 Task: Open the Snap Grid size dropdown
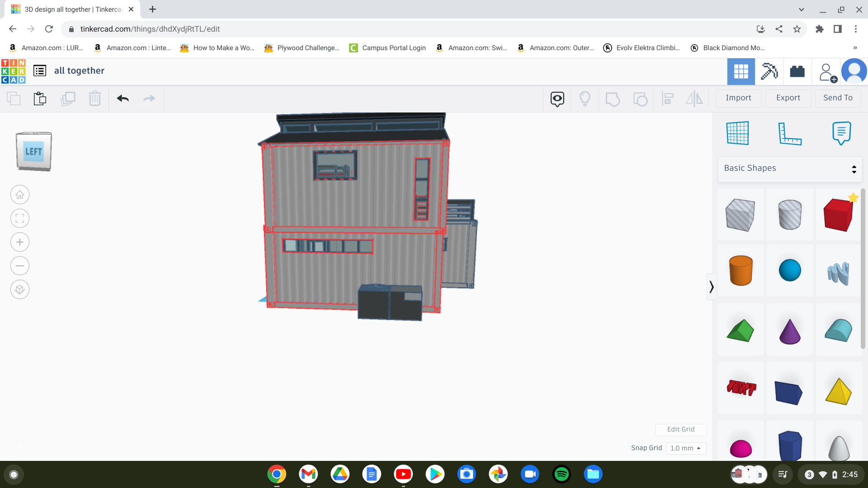pos(686,448)
